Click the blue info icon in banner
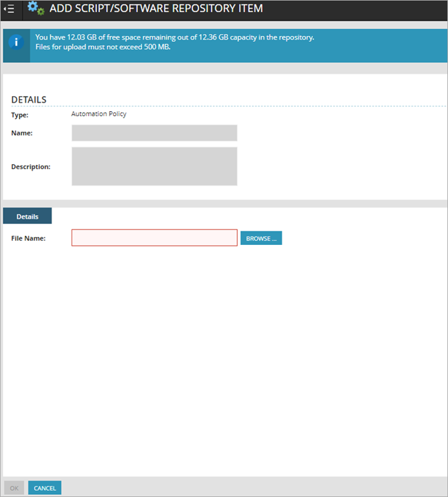Screen dimensions: 448x497 (16, 42)
